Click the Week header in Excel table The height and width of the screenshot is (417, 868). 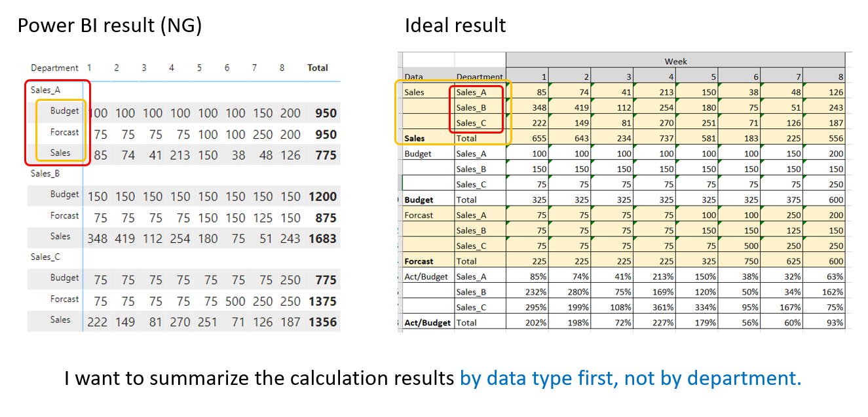point(675,61)
